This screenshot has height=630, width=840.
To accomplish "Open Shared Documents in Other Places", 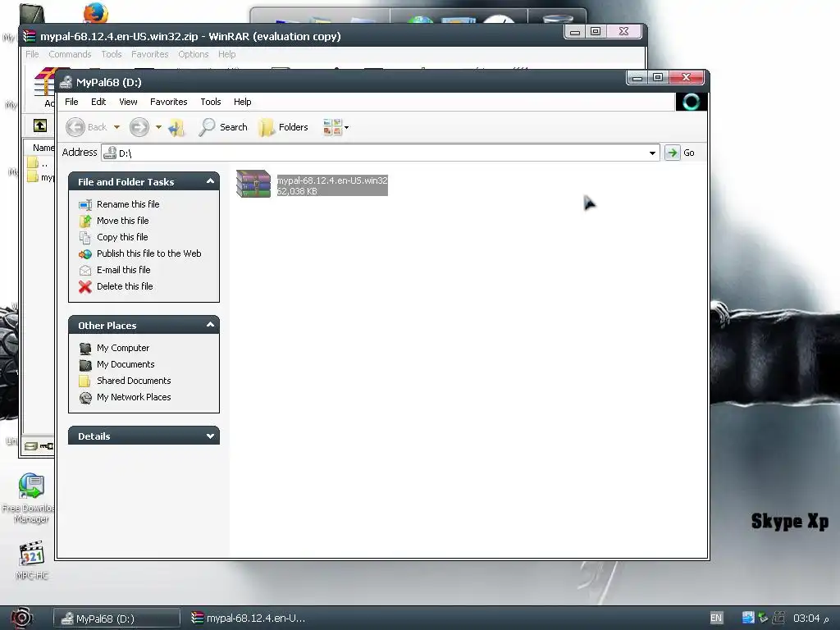I will click(134, 381).
